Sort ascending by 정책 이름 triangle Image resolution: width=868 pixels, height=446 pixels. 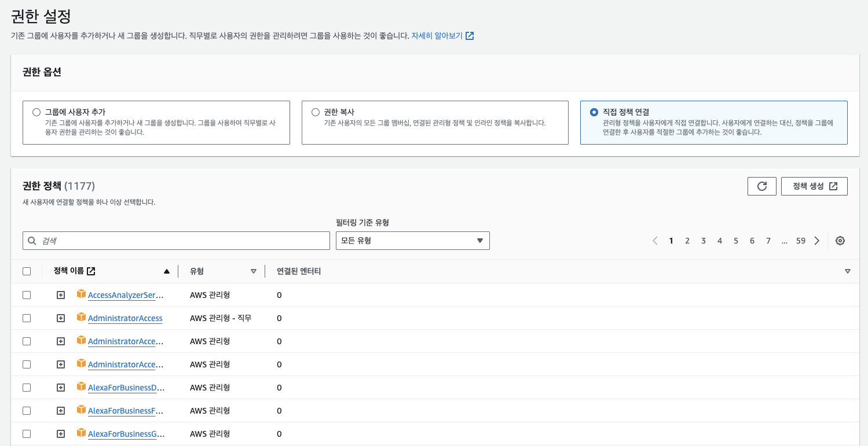(x=167, y=271)
